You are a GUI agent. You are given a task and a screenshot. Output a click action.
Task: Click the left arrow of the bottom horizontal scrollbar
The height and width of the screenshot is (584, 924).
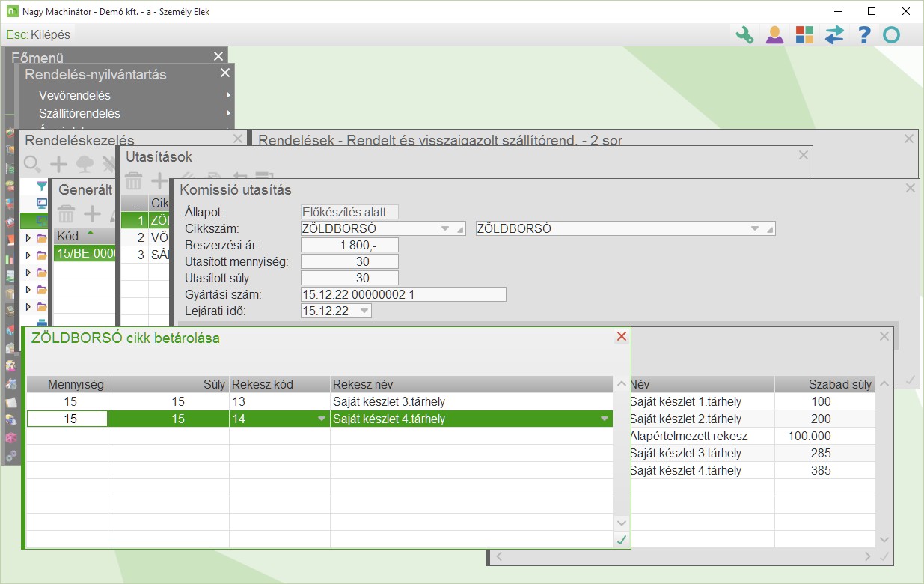coord(498,557)
